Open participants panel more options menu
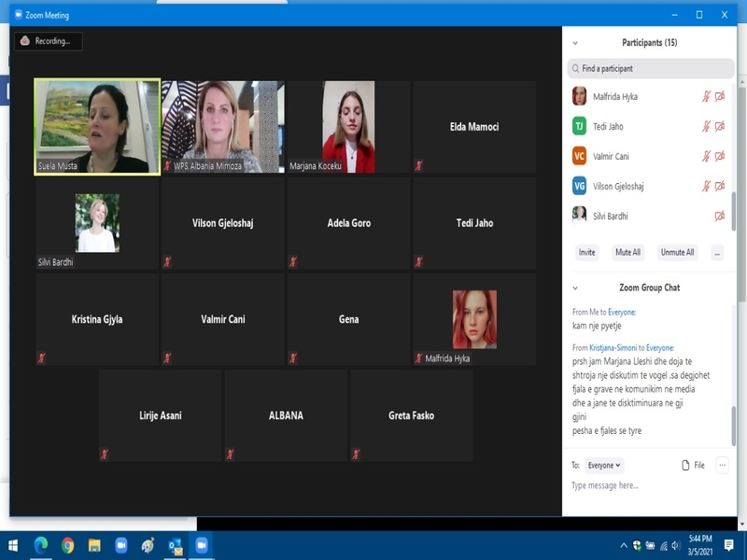The width and height of the screenshot is (747, 560). 717,252
